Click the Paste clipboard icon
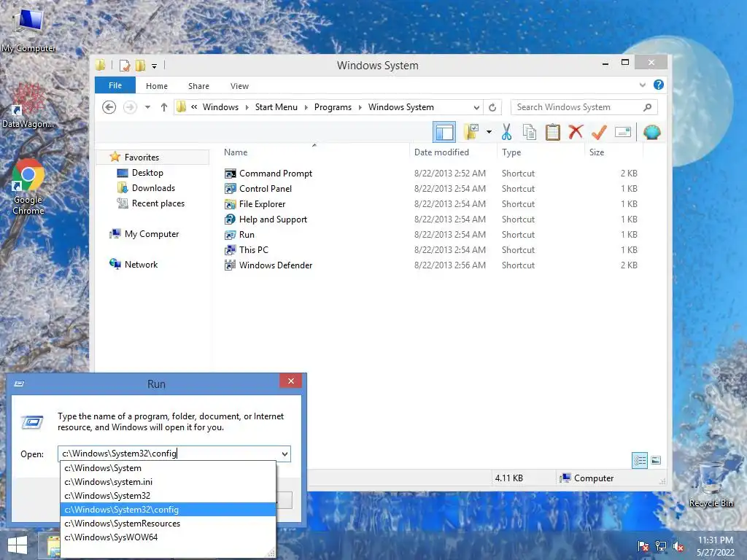The height and width of the screenshot is (560, 747). point(553,132)
